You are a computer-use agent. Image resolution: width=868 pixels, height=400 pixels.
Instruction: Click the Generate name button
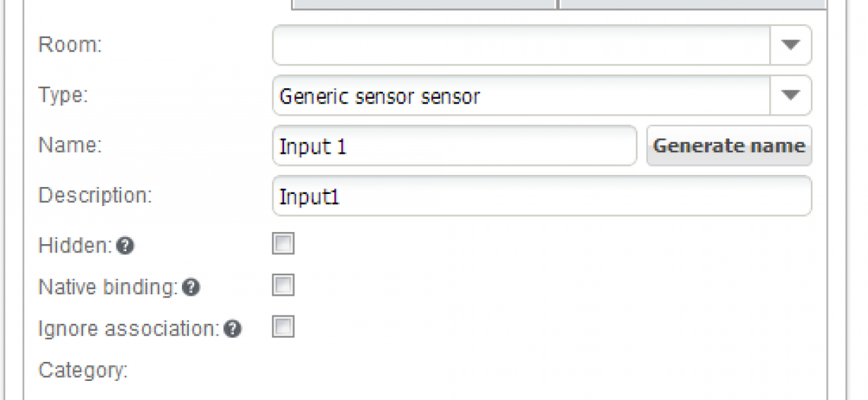pyautogui.click(x=729, y=145)
